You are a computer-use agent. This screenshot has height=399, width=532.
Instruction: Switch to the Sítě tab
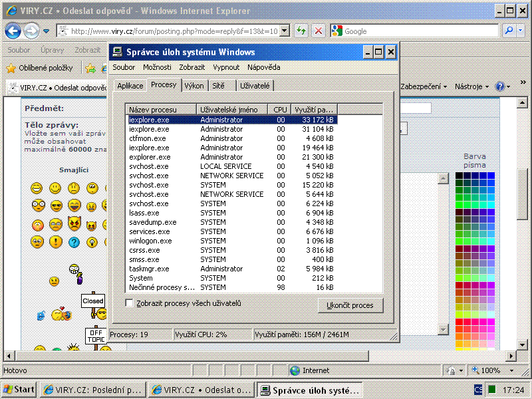219,86
